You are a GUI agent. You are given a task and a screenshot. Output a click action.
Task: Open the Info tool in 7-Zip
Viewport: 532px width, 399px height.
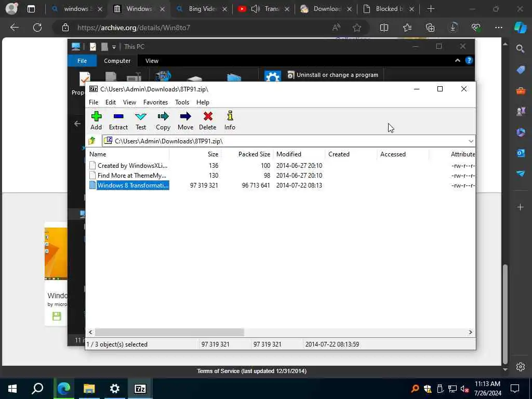[x=230, y=121]
